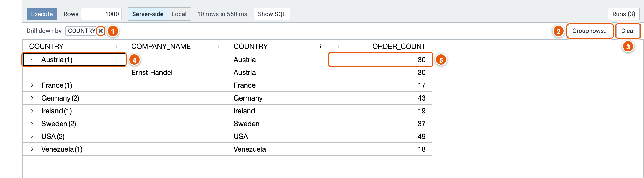The width and height of the screenshot is (644, 178).
Task: Expand the USA (2) group
Action: tap(32, 136)
